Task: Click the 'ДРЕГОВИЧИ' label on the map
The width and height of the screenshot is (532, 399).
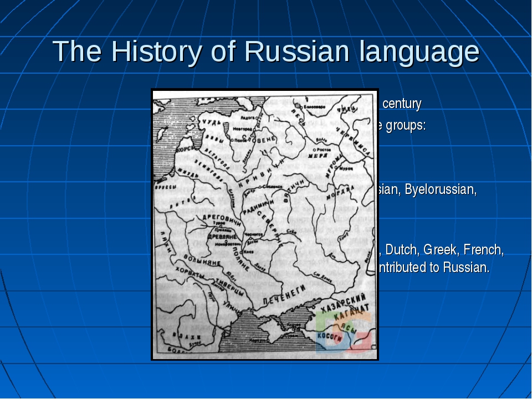Action: pyautogui.click(x=222, y=220)
